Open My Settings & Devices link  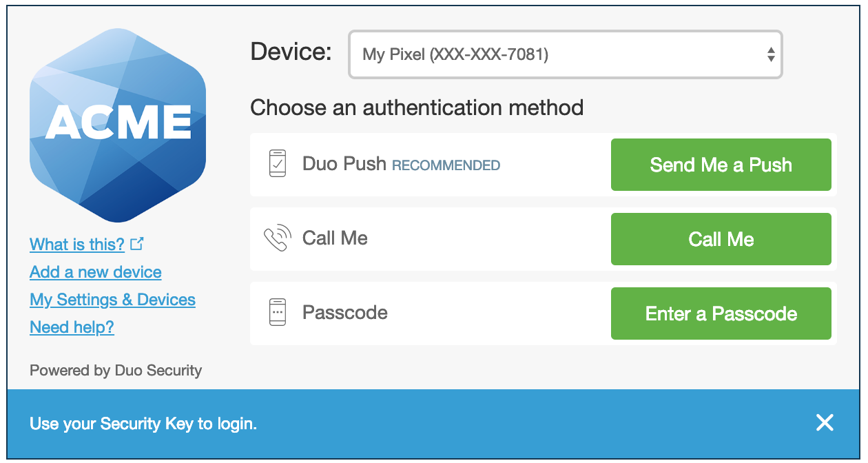[x=112, y=300]
